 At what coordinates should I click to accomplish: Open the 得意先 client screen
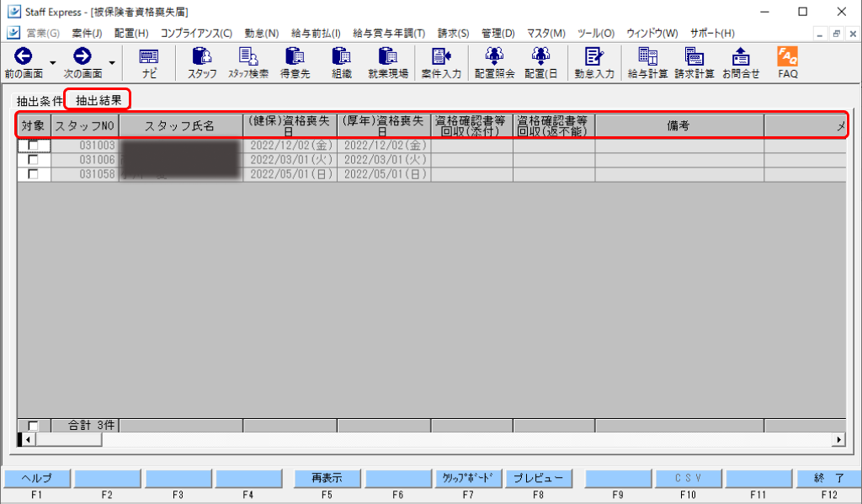(x=296, y=63)
